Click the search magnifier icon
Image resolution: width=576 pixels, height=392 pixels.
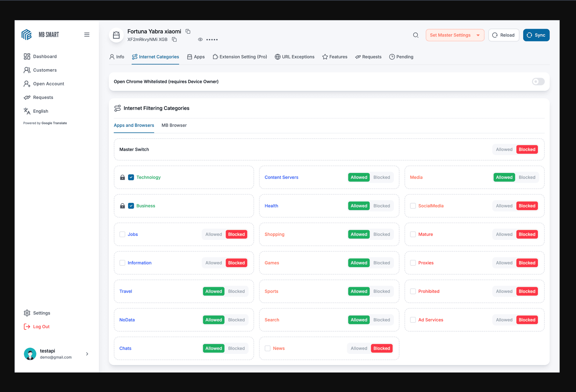(x=415, y=35)
